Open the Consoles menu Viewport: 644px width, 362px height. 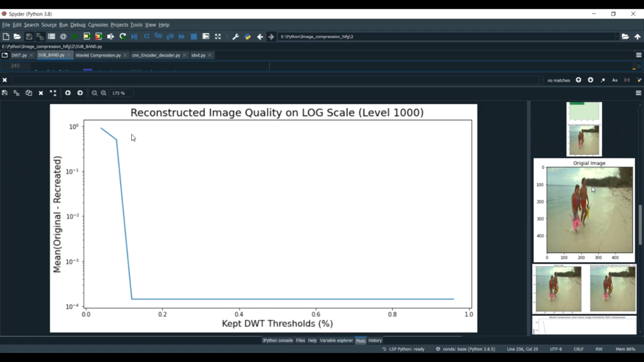[98, 25]
